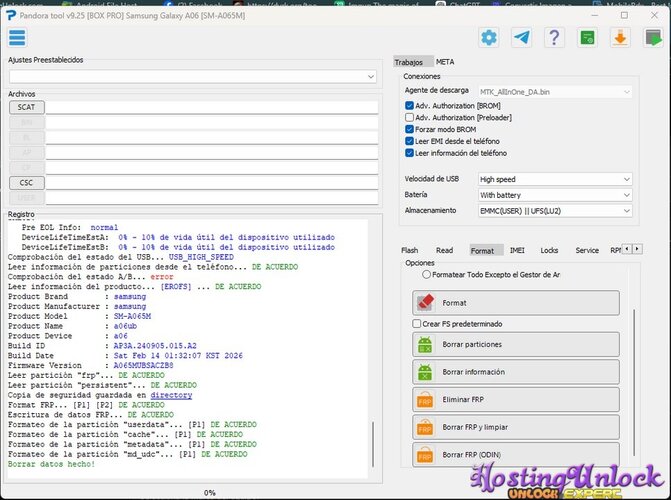Toggle Leer EMI desde el teléfono
Screen dimensions: 671x500
[x=409, y=141]
